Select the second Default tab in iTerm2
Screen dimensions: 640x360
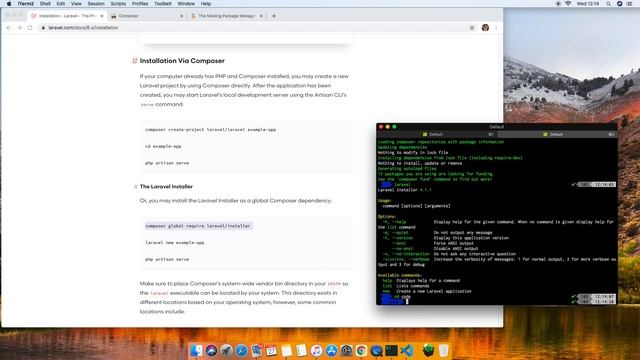[556, 134]
